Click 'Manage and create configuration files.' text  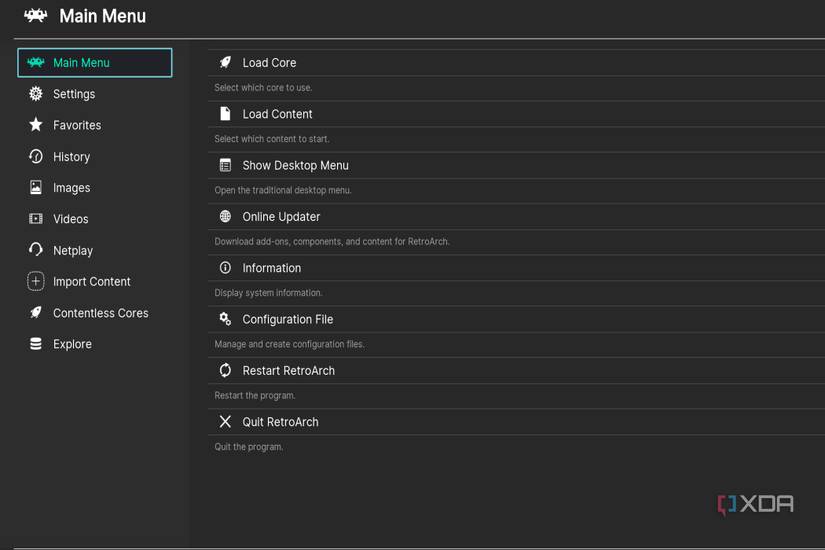point(289,344)
